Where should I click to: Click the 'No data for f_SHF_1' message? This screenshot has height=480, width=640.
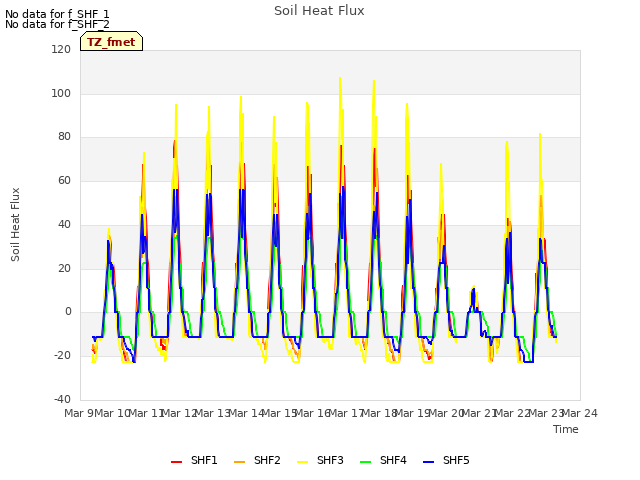(57, 14)
